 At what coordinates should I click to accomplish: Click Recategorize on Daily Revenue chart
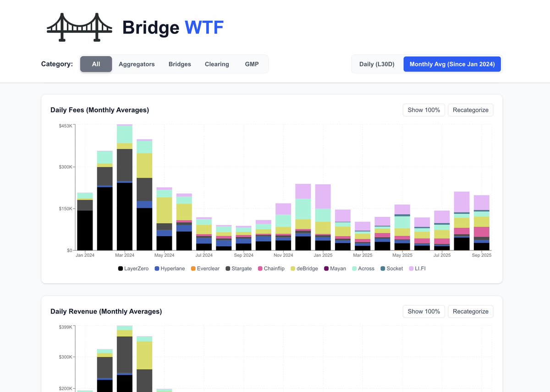471,311
